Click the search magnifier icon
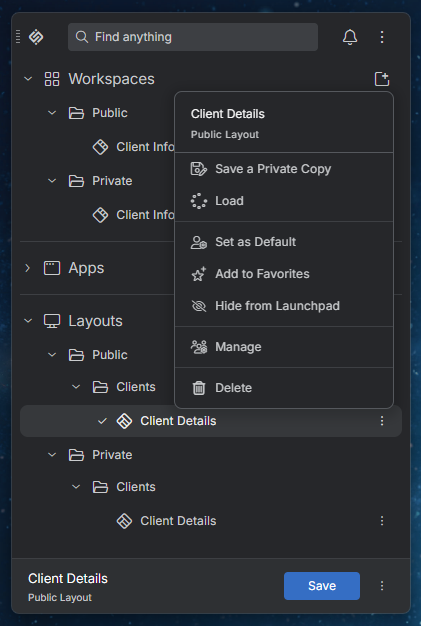 pyautogui.click(x=82, y=37)
